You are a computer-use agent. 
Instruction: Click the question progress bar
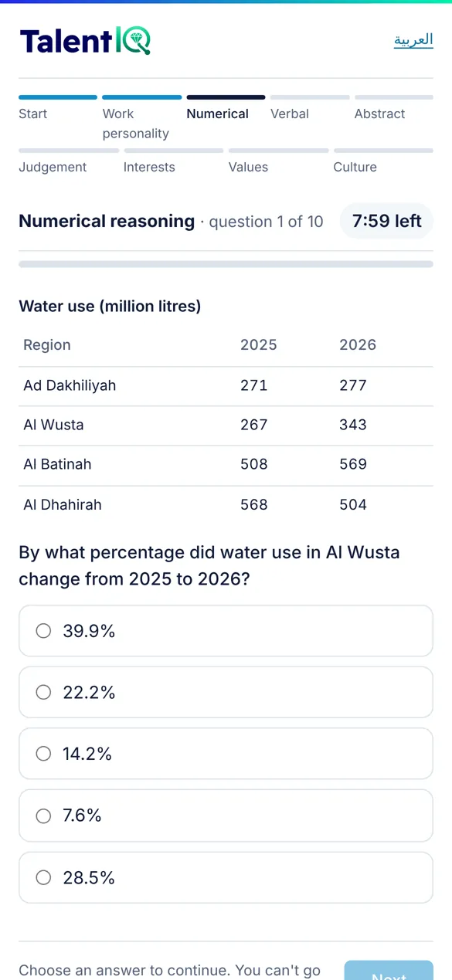click(x=226, y=264)
